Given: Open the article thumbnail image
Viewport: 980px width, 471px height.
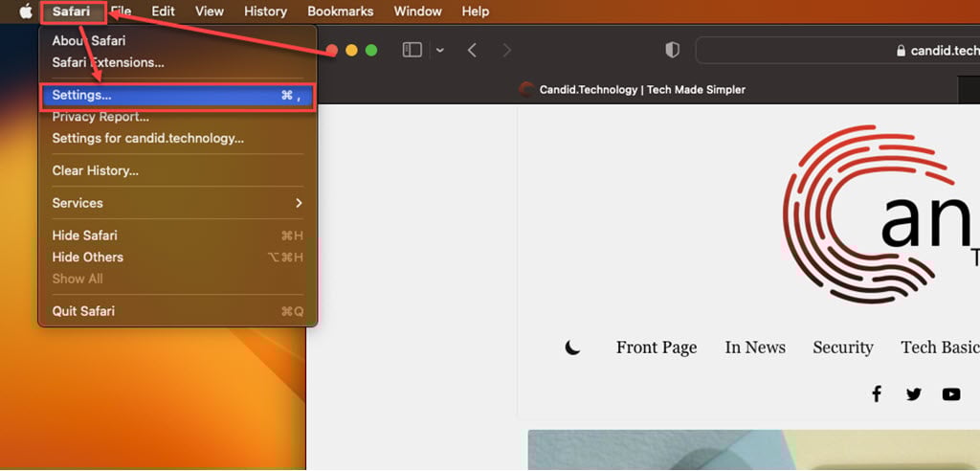Looking at the screenshot, I should click(754, 450).
